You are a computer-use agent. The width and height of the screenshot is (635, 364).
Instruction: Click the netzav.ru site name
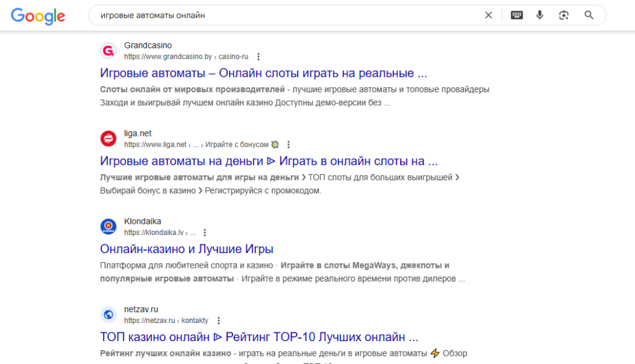141,309
